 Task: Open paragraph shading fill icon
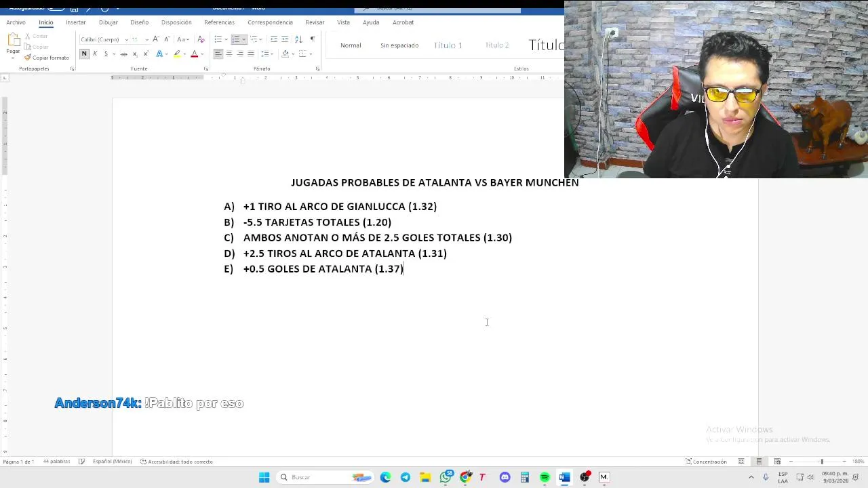[x=285, y=54]
